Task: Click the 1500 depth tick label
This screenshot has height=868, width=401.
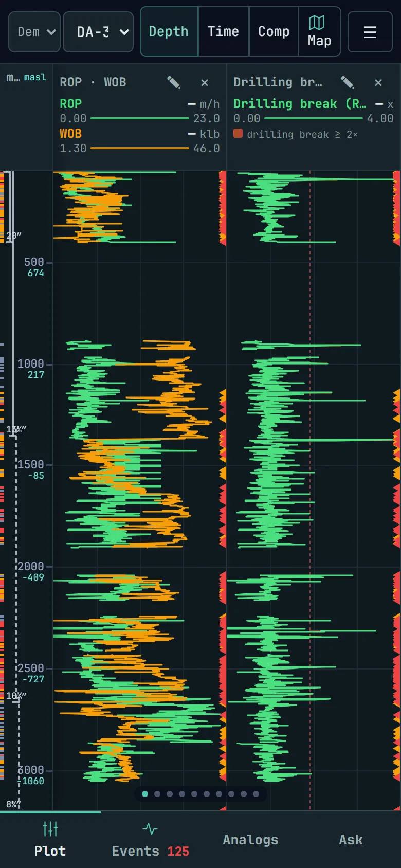Action: click(31, 465)
